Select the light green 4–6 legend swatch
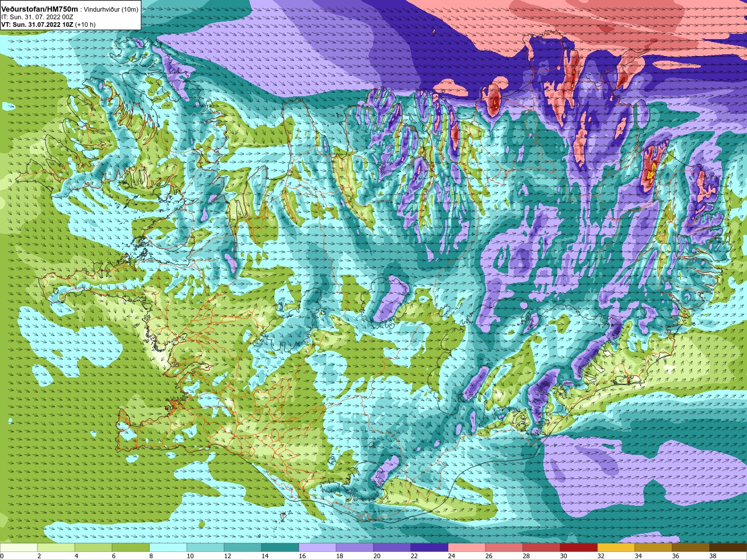Screen dimensions: 747x560 click(x=93, y=548)
